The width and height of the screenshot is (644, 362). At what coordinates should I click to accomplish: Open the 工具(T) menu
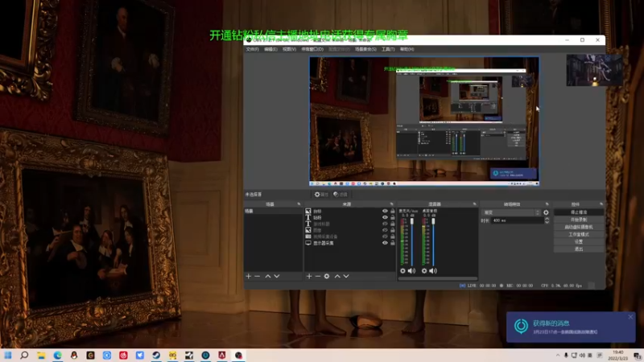click(388, 49)
